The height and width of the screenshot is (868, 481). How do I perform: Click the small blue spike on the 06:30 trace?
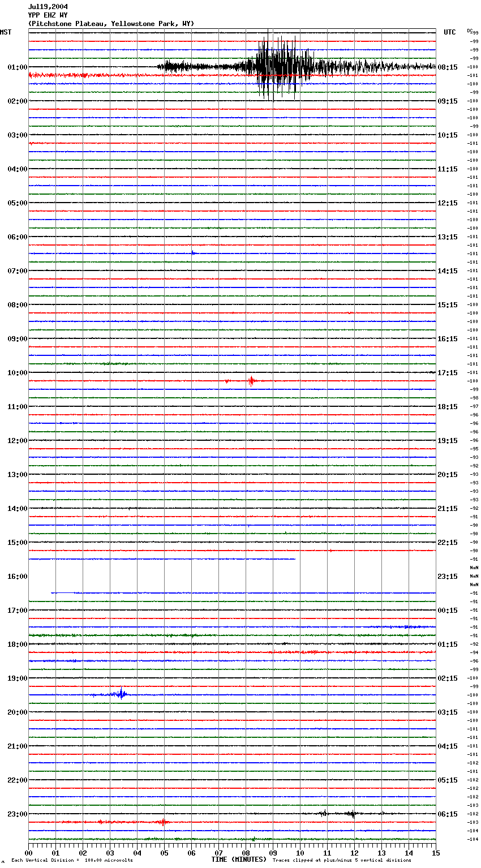[x=193, y=253]
